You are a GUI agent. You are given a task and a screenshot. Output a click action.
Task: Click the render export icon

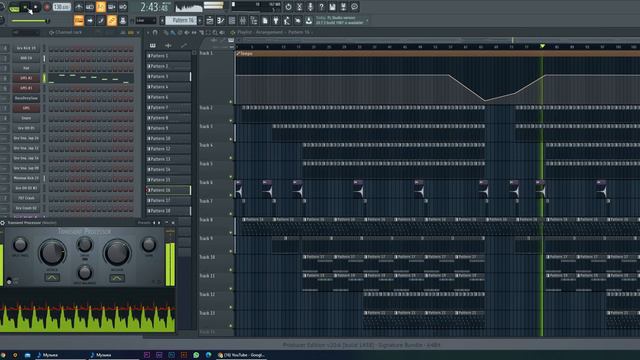point(343,7)
